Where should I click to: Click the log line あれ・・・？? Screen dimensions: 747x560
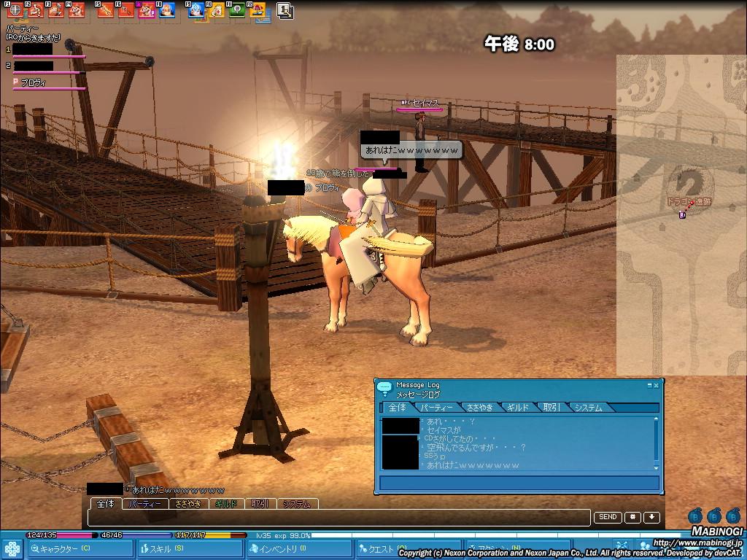451,421
